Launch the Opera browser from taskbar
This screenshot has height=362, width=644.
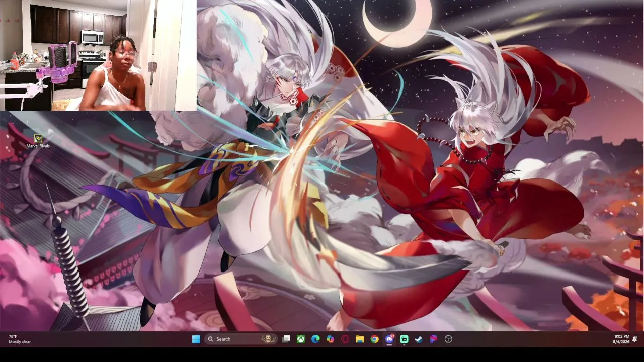345,339
